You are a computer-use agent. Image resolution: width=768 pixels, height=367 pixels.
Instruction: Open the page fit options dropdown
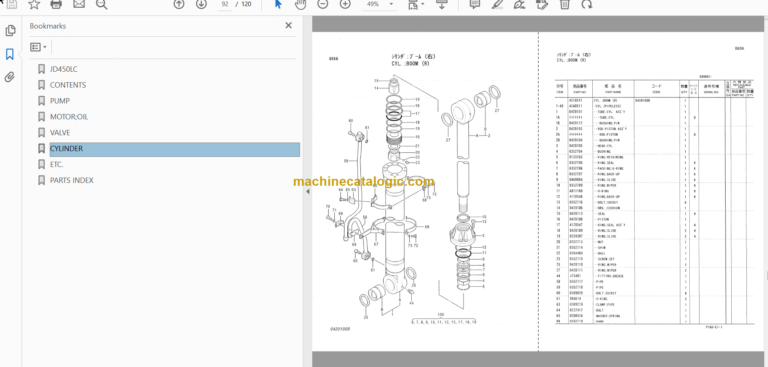point(416,4)
